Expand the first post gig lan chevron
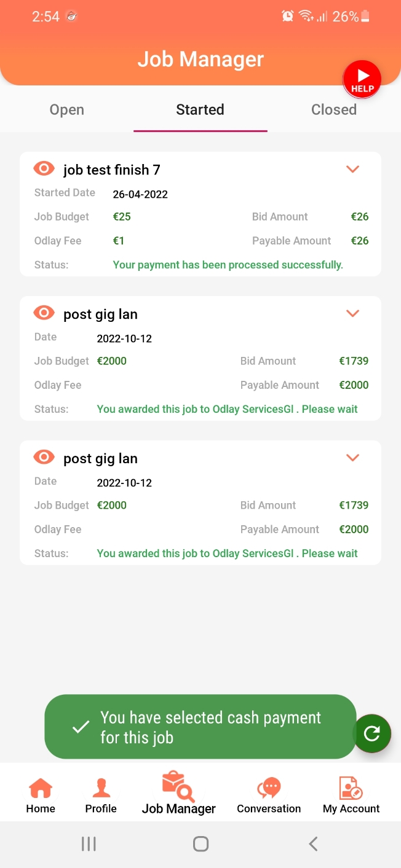 pos(352,313)
